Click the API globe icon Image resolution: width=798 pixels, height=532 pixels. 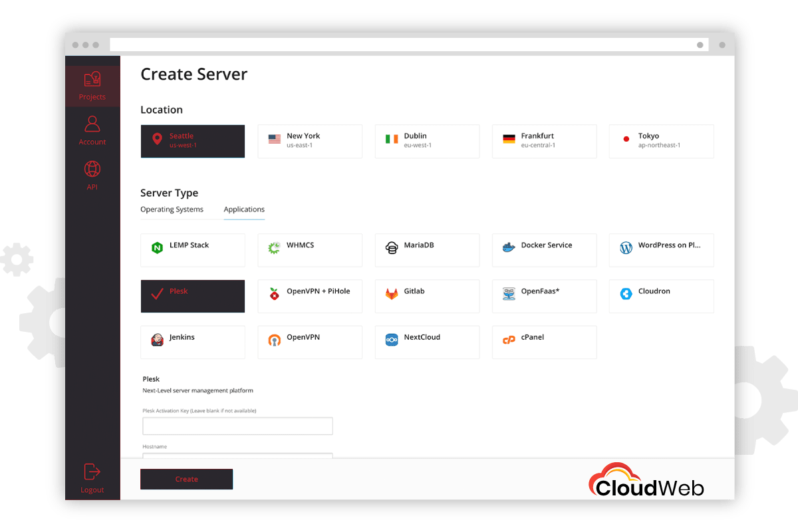(x=92, y=169)
